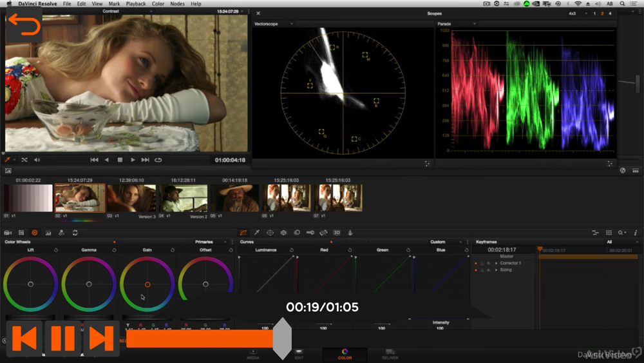Open the Power Window palette icon
This screenshot has height=363, width=644.
[270, 233]
